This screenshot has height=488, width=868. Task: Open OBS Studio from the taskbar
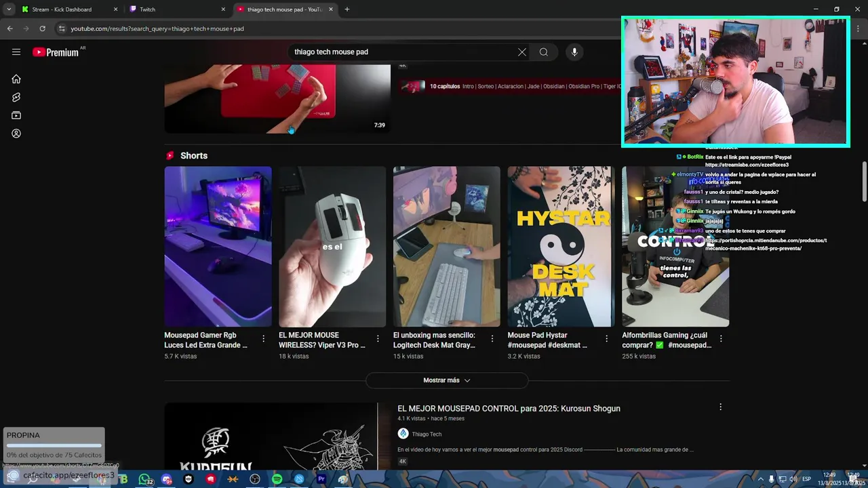tap(255, 479)
